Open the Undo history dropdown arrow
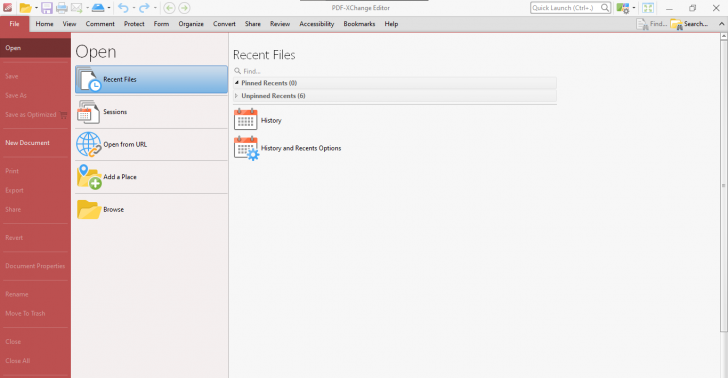The image size is (728, 378). [134, 8]
